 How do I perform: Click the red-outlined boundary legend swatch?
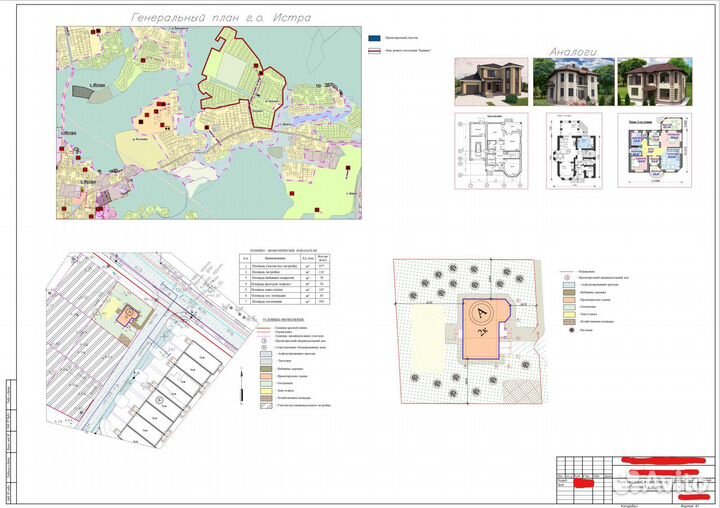[x=375, y=49]
